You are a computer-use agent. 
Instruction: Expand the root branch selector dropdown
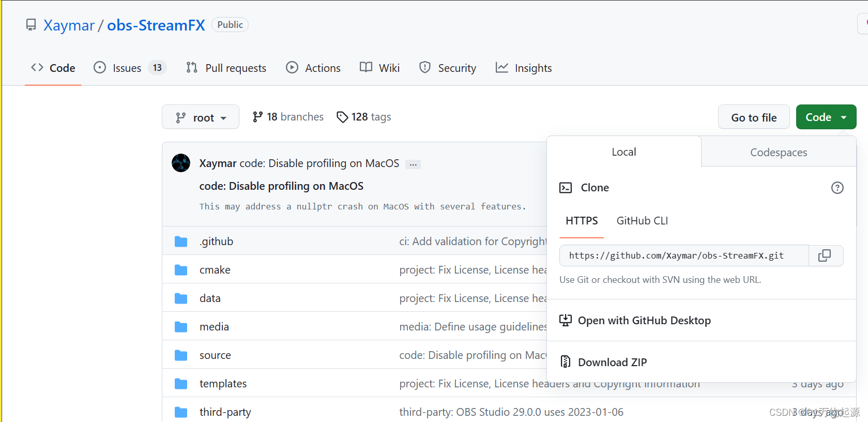[x=201, y=117]
